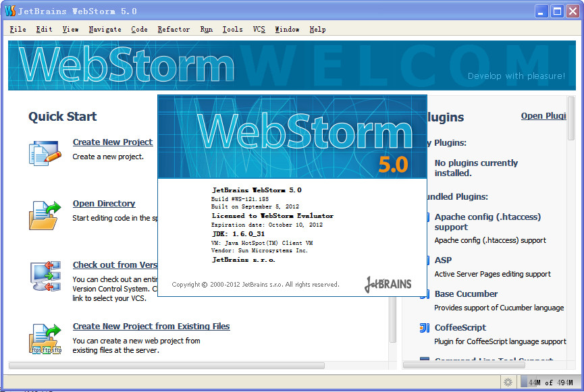Image resolution: width=584 pixels, height=392 pixels.
Task: Click the Quick Start vertical scrollbar thumb
Action: [x=392, y=319]
